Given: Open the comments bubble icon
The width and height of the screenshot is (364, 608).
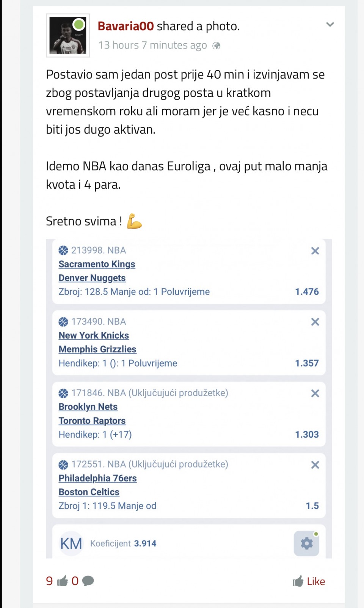Looking at the screenshot, I should pyautogui.click(x=88, y=581).
